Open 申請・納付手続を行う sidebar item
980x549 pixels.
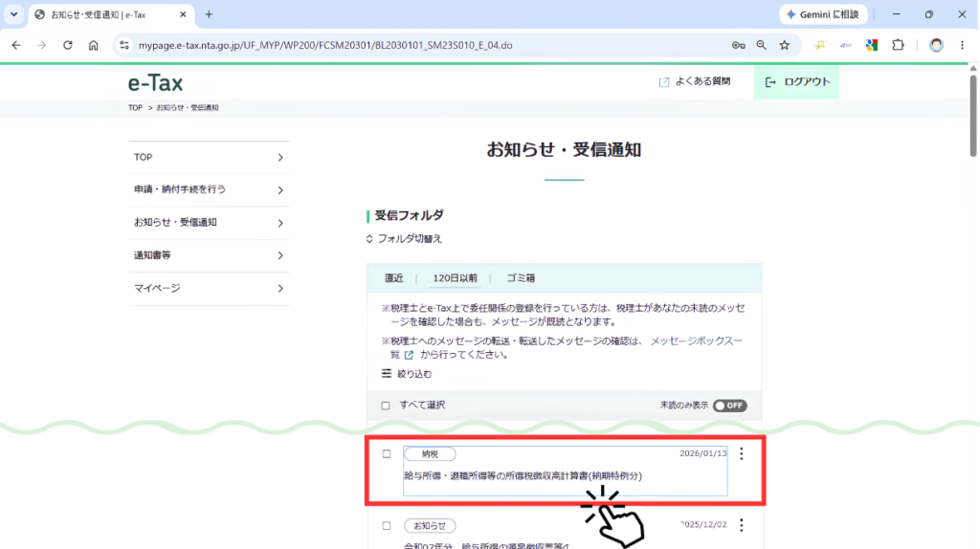tap(209, 190)
